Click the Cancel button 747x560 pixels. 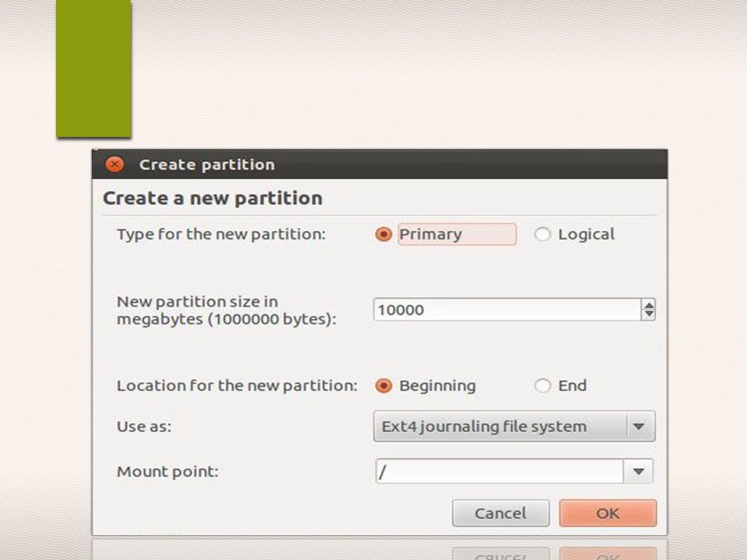[x=500, y=513]
